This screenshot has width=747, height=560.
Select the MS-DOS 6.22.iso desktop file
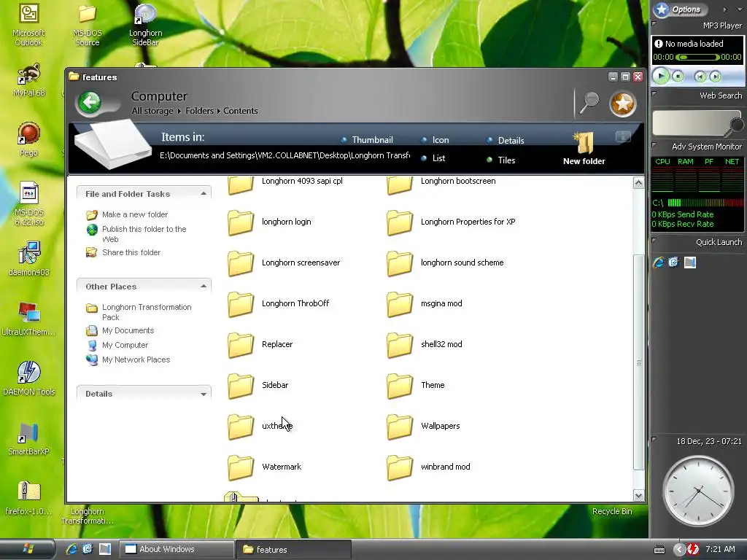click(x=28, y=204)
